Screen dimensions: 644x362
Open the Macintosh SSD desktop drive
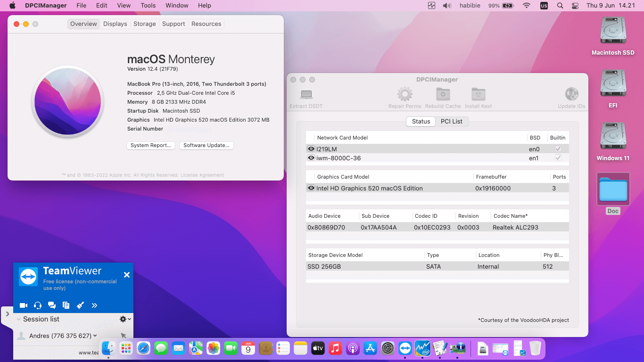(x=613, y=36)
